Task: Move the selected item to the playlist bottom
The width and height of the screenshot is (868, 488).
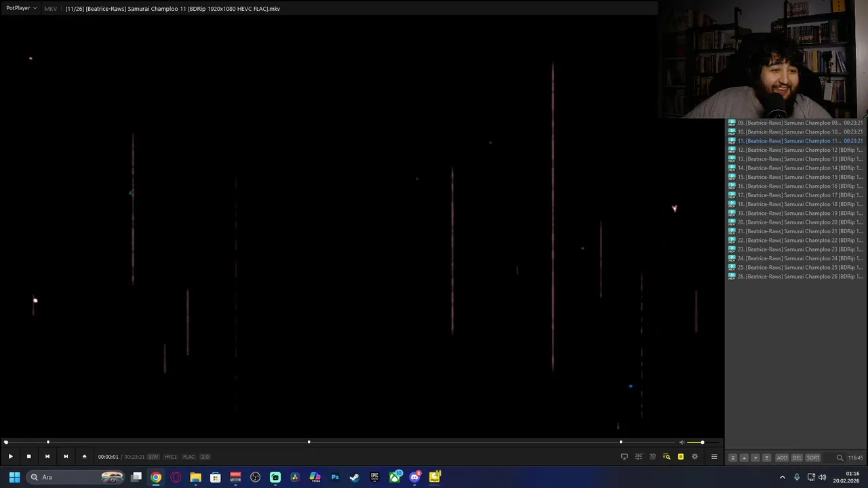Action: point(767,457)
